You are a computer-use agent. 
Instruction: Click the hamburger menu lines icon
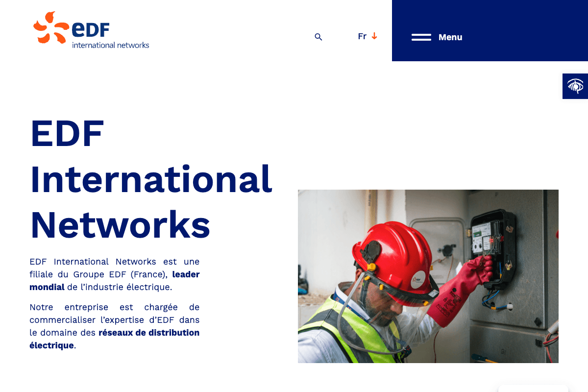421,37
